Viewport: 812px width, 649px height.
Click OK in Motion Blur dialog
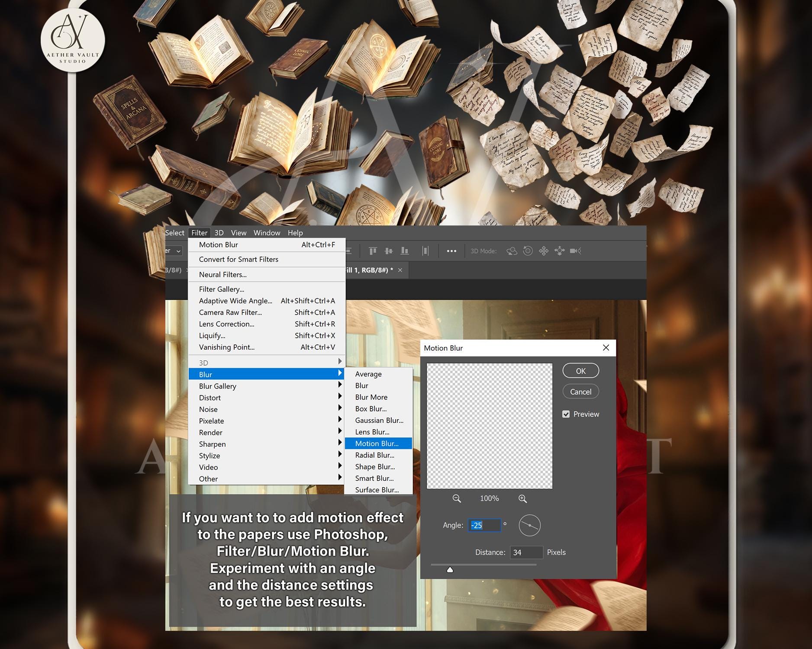tap(580, 371)
